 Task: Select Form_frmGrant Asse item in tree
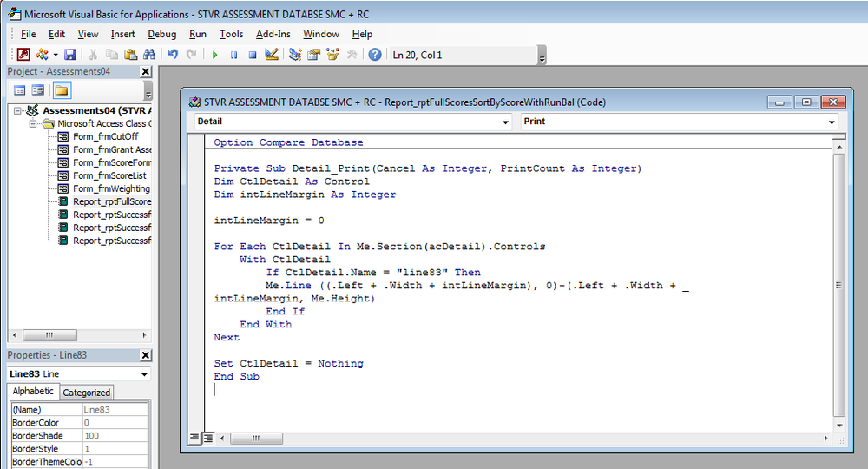point(112,149)
